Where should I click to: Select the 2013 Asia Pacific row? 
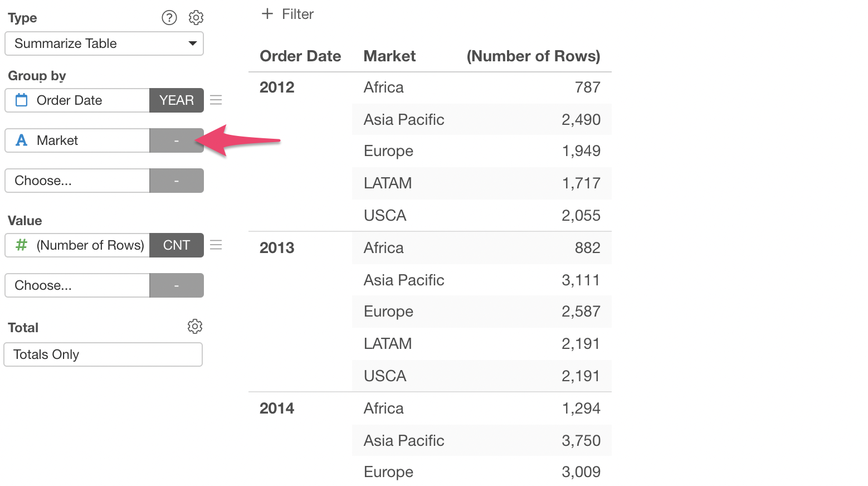[481, 280]
